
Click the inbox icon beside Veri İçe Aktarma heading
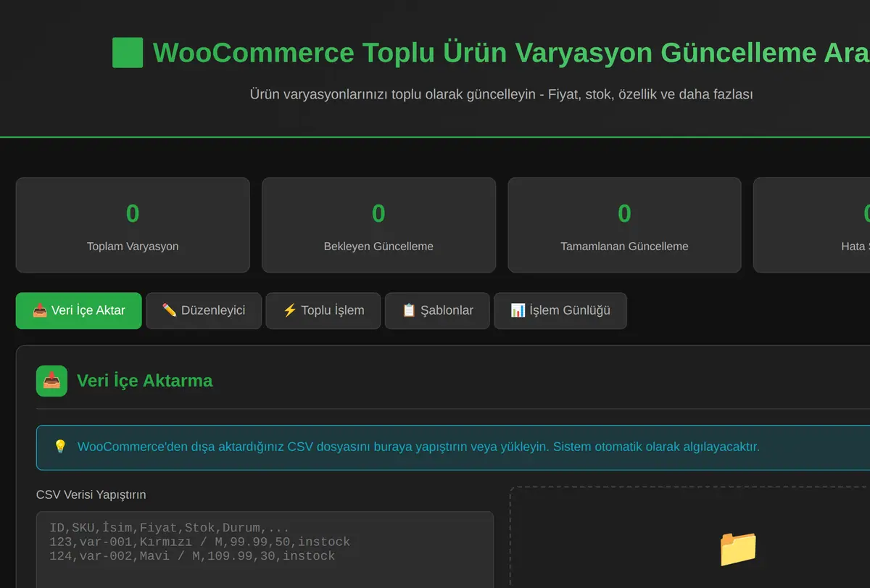(51, 381)
